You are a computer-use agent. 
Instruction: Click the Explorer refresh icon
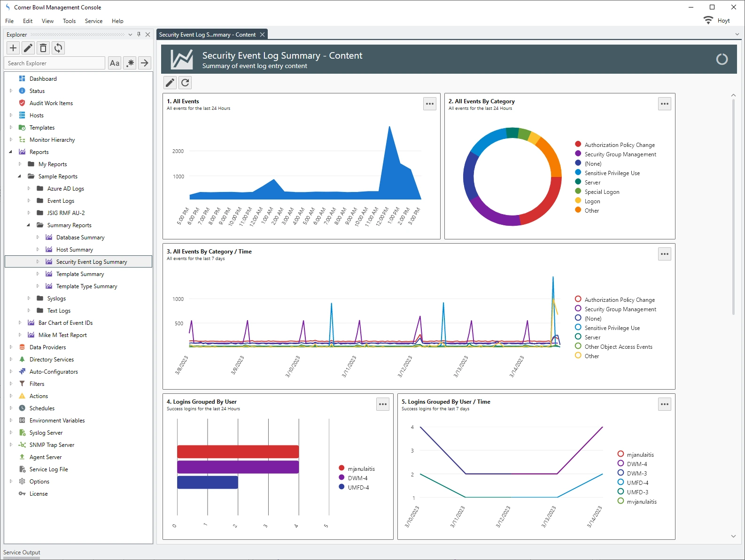58,48
